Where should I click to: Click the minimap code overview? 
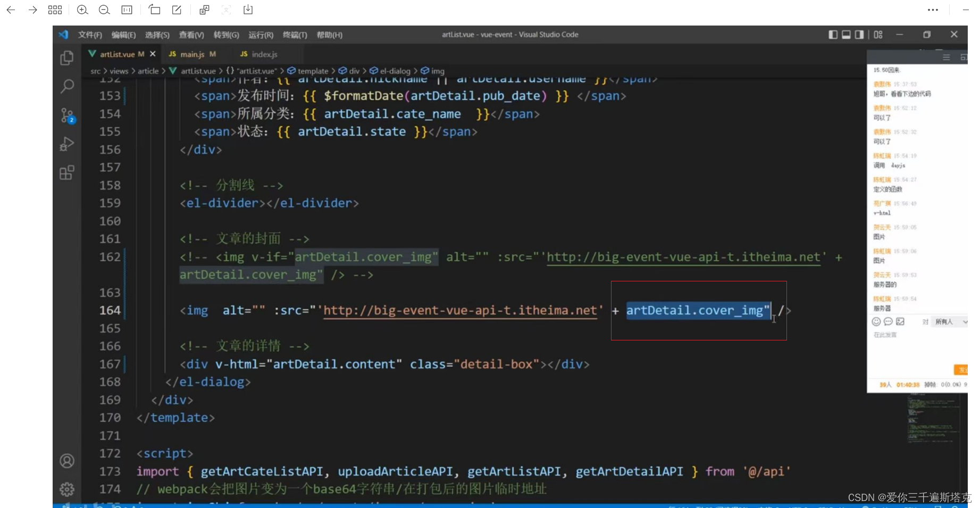pos(934,419)
